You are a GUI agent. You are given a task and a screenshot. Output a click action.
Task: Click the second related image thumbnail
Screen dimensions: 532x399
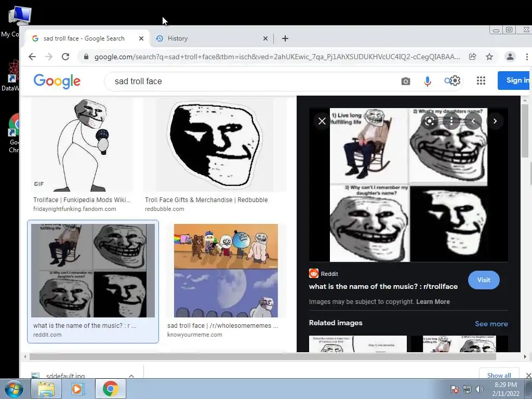pyautogui.click(x=459, y=344)
